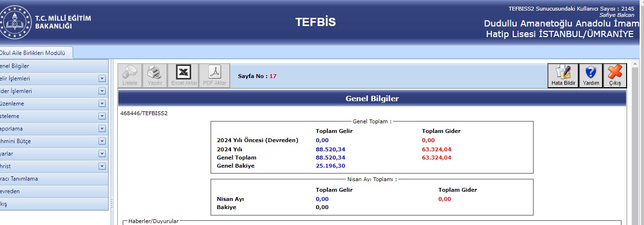Screen dimensions: 644x225
Task: Click the Listele toolbar icon
Action: click(x=130, y=76)
